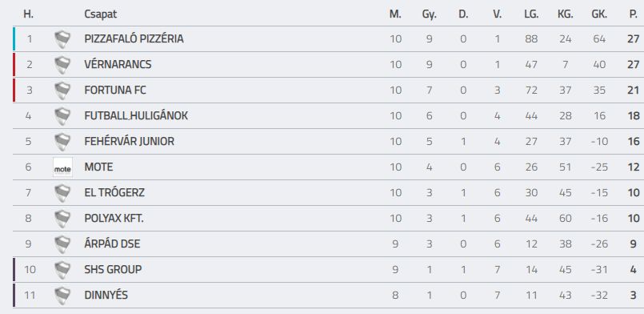Click the FORTUNA FC team shield icon

pyautogui.click(x=62, y=91)
